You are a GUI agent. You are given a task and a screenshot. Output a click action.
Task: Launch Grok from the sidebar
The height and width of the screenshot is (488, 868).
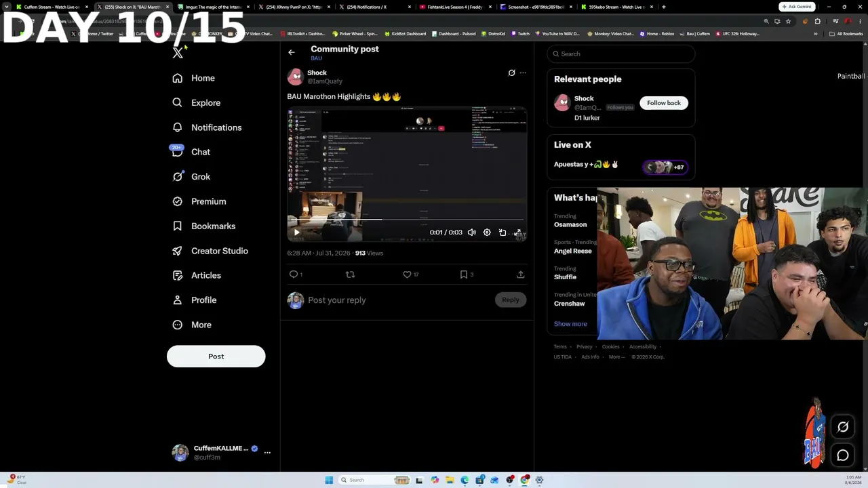pos(191,176)
